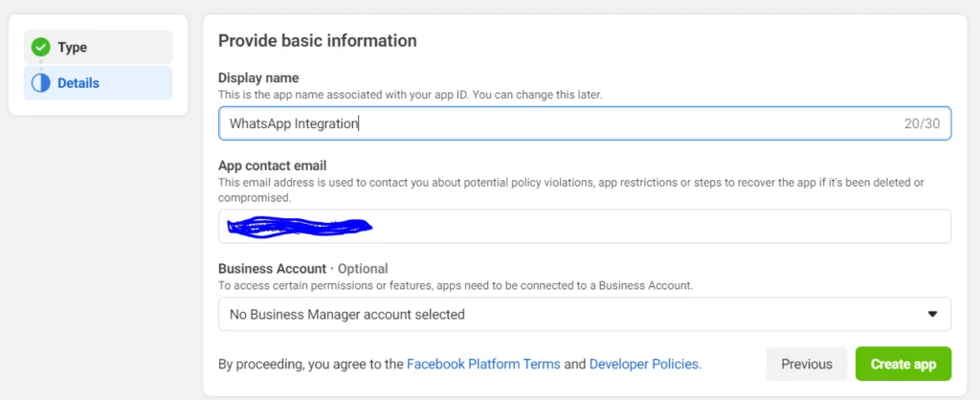Open the Developer Policies link
The height and width of the screenshot is (400, 980).
645,364
